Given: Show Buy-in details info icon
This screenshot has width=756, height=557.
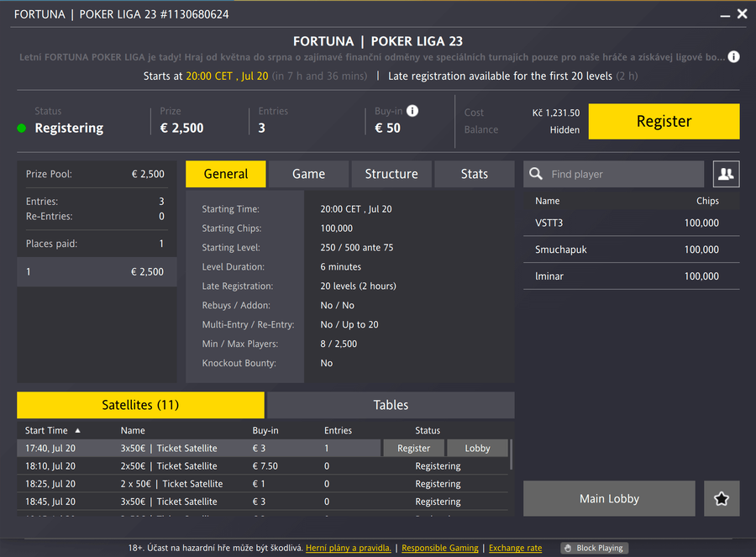Looking at the screenshot, I should [412, 111].
